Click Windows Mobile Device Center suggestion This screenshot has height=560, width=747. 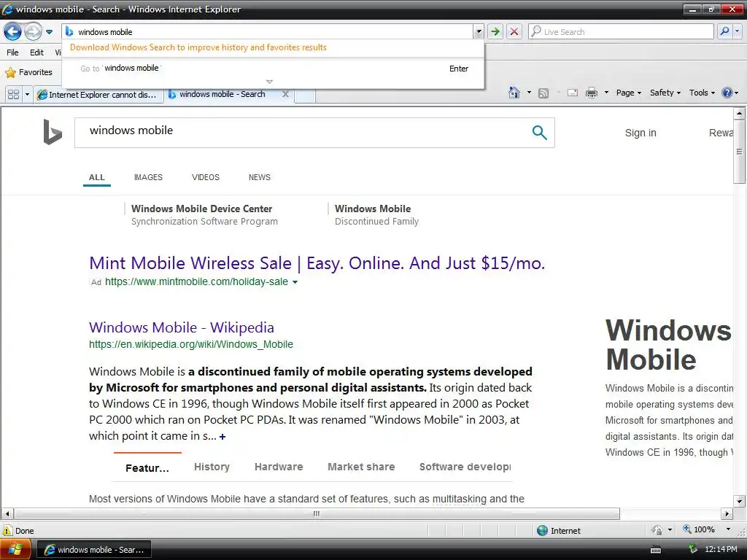[x=204, y=215]
